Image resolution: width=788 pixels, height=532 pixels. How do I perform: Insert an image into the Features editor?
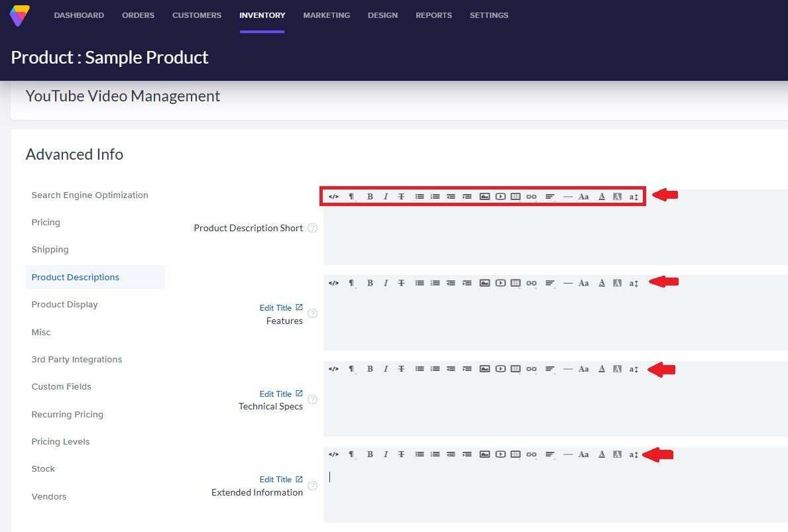[x=484, y=282]
